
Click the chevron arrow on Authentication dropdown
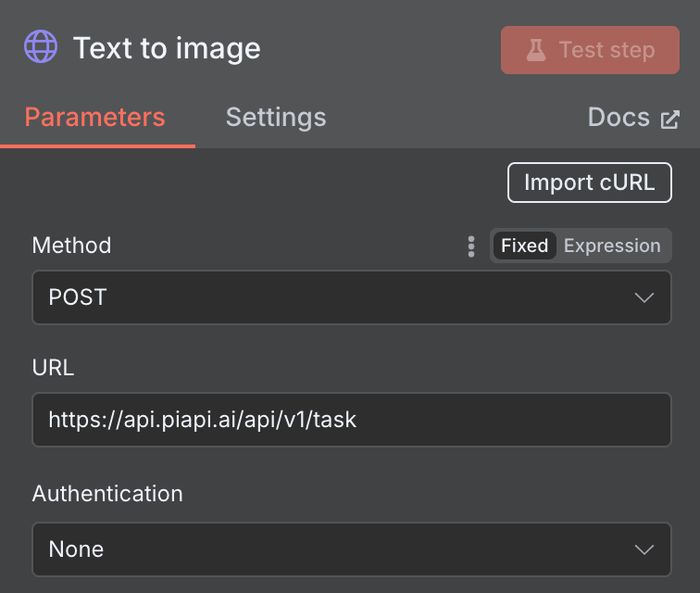coord(644,549)
